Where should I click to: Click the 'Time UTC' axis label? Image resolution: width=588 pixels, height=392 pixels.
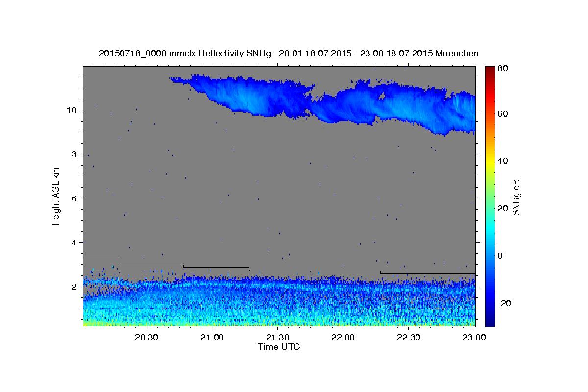coord(279,347)
